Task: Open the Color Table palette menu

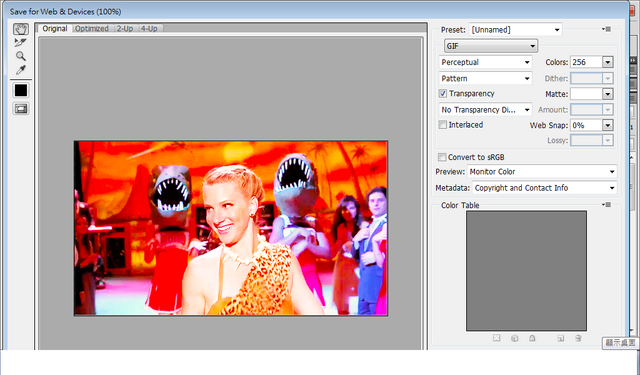Action: click(x=607, y=204)
